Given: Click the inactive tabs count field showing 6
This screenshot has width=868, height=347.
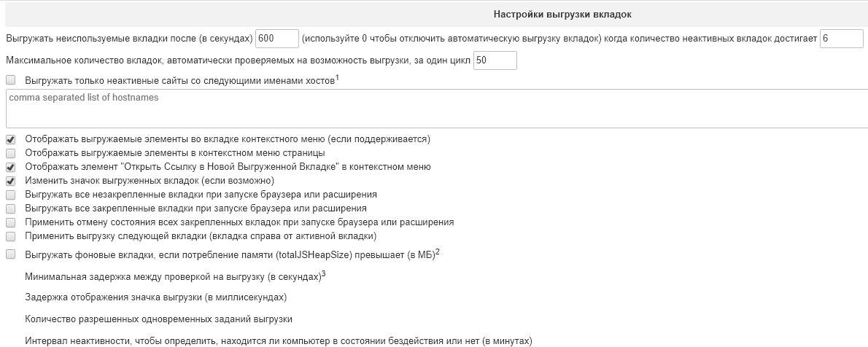Looking at the screenshot, I should tap(841, 38).
